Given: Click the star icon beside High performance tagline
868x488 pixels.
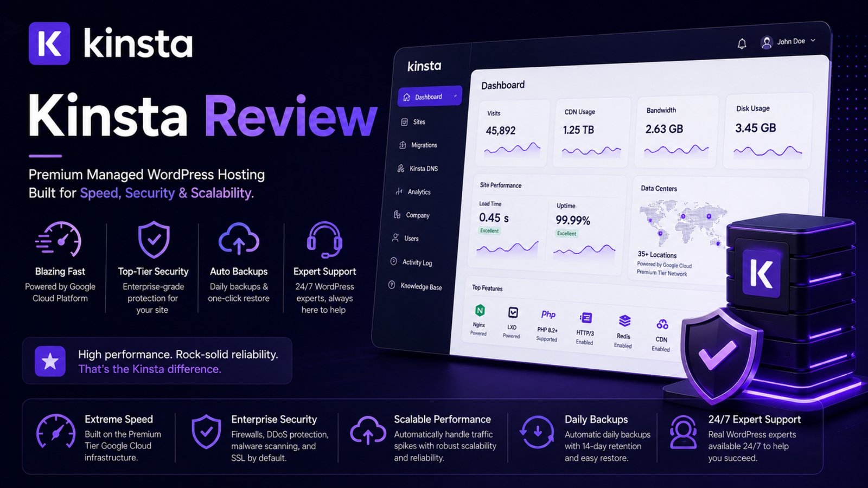Looking at the screenshot, I should (50, 361).
